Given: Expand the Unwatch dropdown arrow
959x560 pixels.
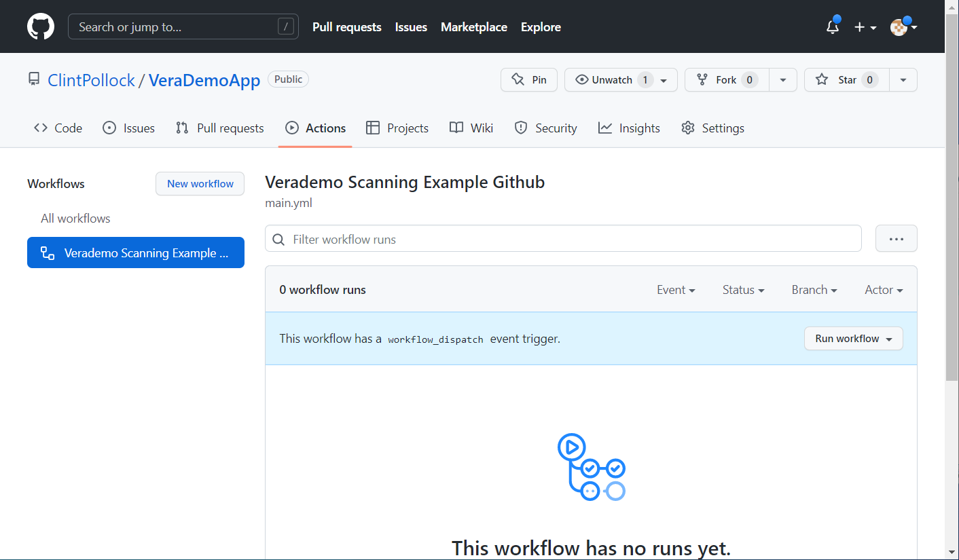Looking at the screenshot, I should click(x=664, y=80).
